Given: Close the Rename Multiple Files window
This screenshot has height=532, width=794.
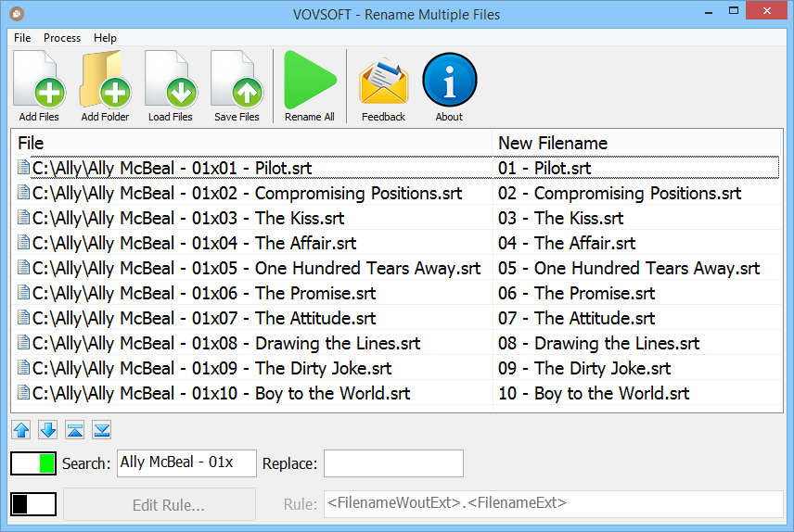Looking at the screenshot, I should point(767,10).
